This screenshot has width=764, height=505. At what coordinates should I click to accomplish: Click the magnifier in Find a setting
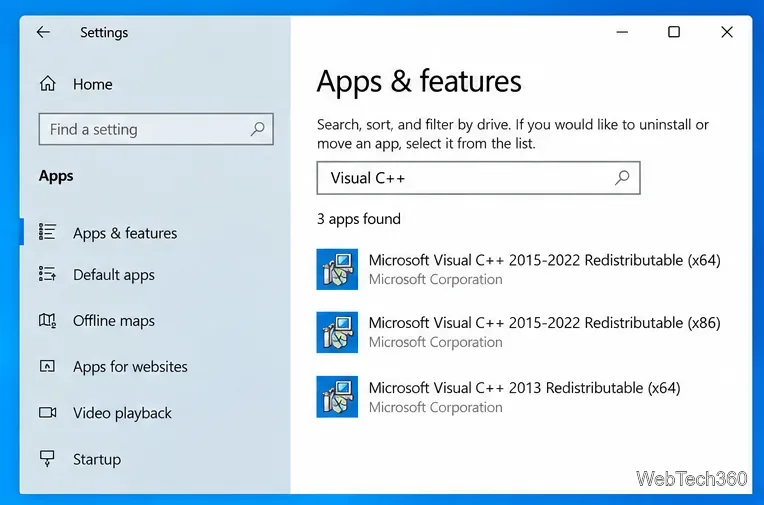click(257, 129)
